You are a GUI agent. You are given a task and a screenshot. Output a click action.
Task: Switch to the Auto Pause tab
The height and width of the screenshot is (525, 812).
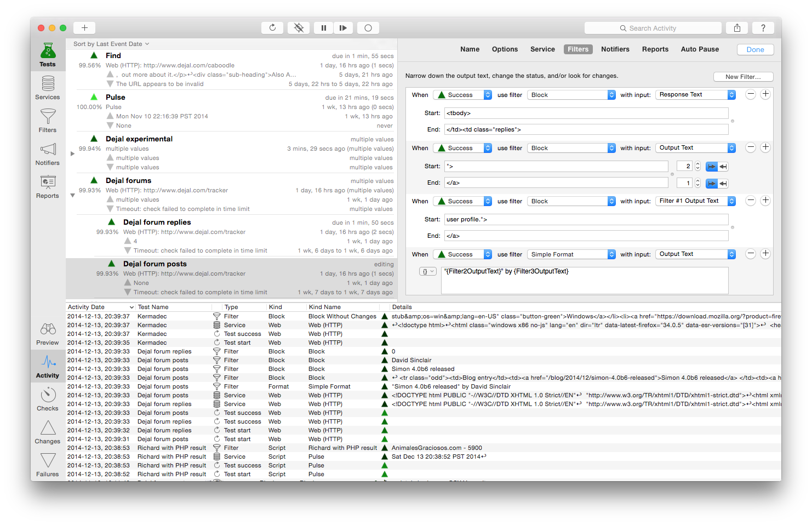pyautogui.click(x=700, y=49)
